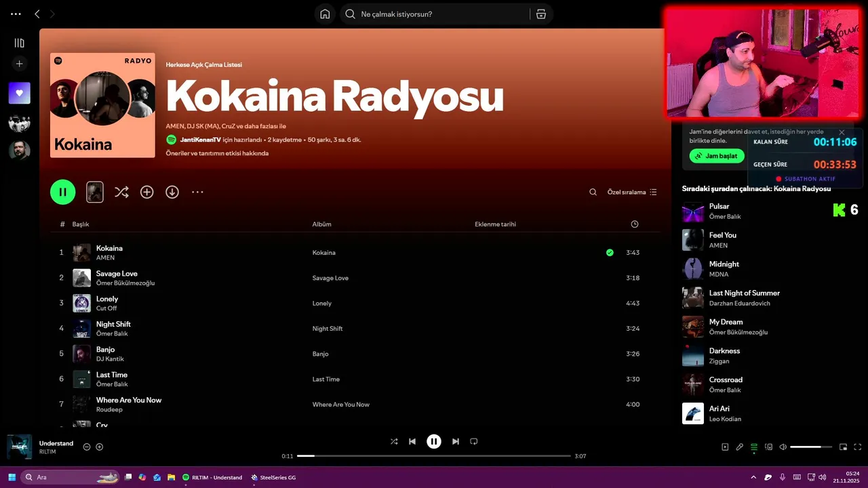Pause playlist with the large green button
This screenshot has width=868, height=488.
point(62,192)
